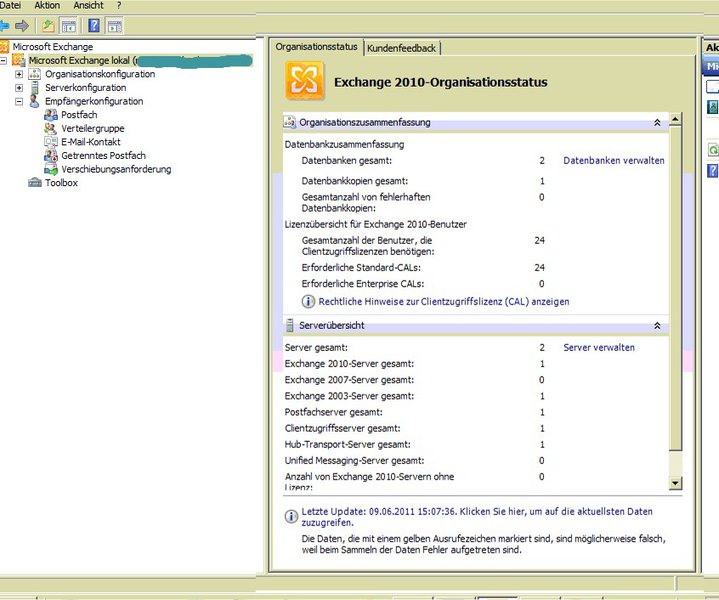This screenshot has height=600, width=719.
Task: Click the Postfach mailbox icon
Action: tap(50, 115)
